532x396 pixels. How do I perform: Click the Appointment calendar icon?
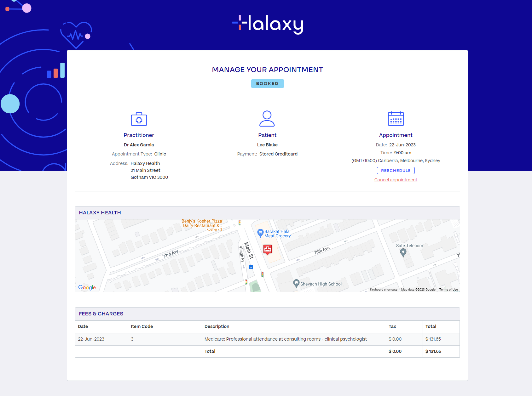click(396, 119)
